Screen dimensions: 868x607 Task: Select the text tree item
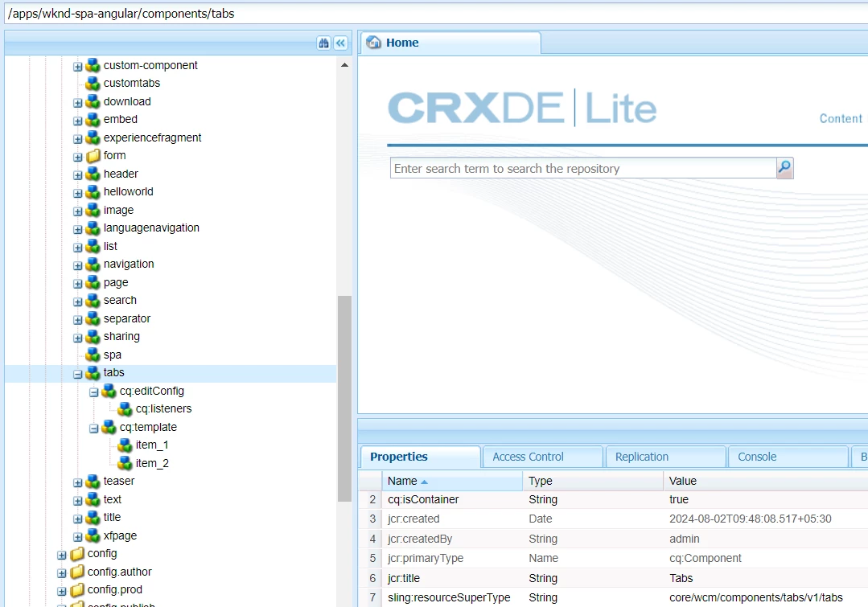(x=113, y=499)
